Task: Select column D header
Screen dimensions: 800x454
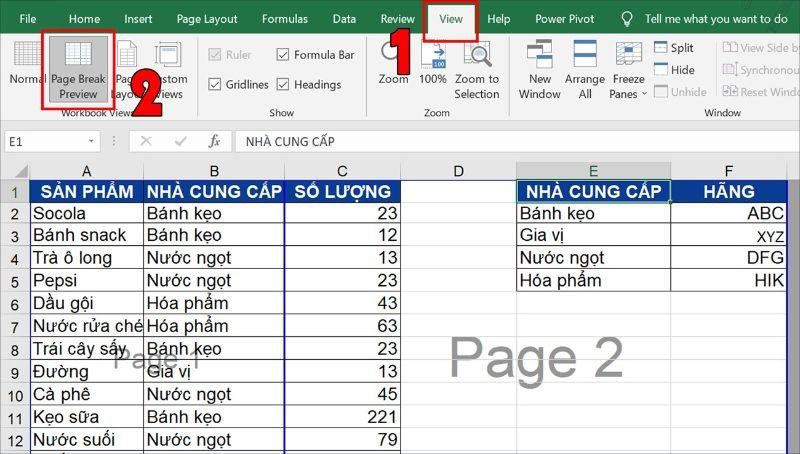Action: (x=458, y=171)
